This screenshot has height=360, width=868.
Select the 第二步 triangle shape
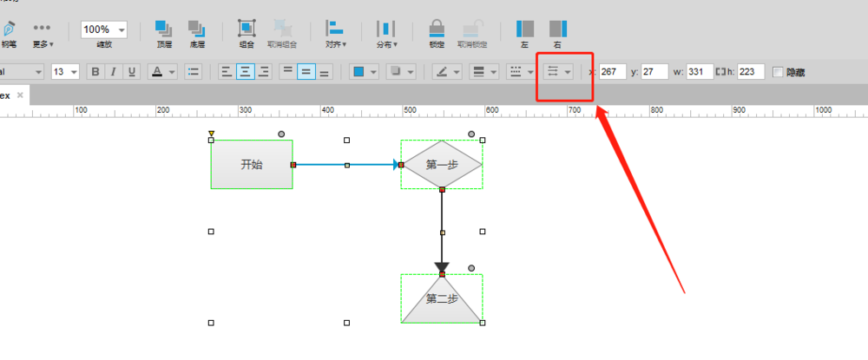442,298
